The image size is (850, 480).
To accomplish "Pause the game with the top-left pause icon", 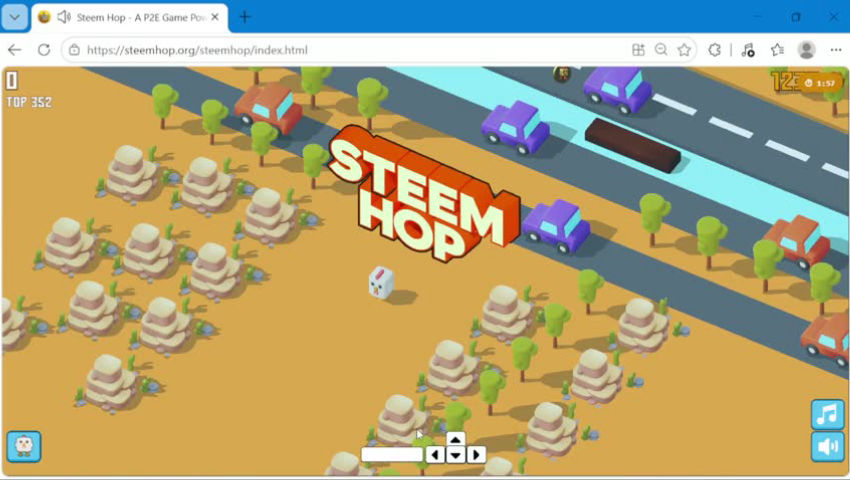I will tap(11, 81).
